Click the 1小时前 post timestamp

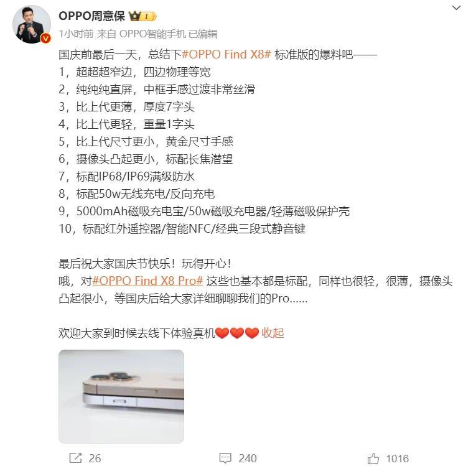[76, 34]
